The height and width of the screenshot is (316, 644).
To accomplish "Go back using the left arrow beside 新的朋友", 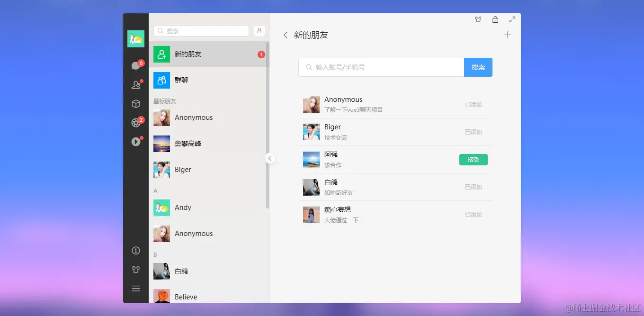I will point(285,35).
